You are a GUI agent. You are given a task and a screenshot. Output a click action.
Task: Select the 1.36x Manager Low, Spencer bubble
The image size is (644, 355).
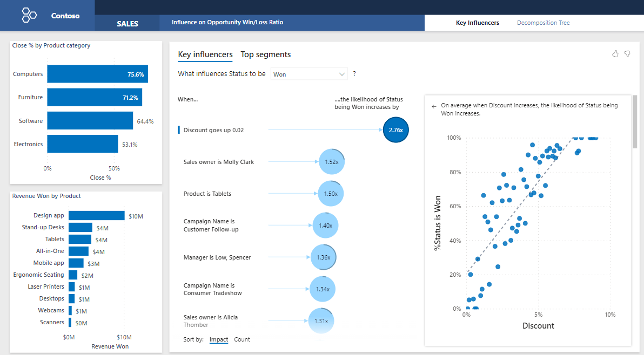(x=324, y=257)
